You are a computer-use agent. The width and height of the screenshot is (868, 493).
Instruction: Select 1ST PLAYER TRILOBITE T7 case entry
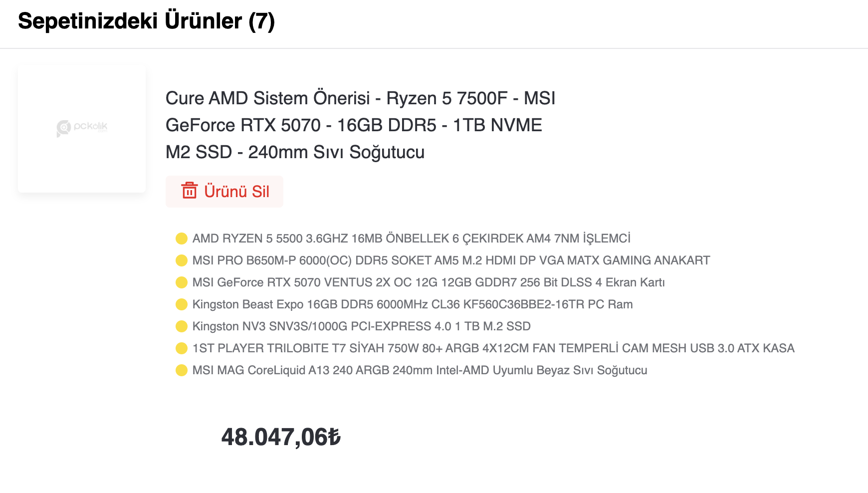coord(493,348)
